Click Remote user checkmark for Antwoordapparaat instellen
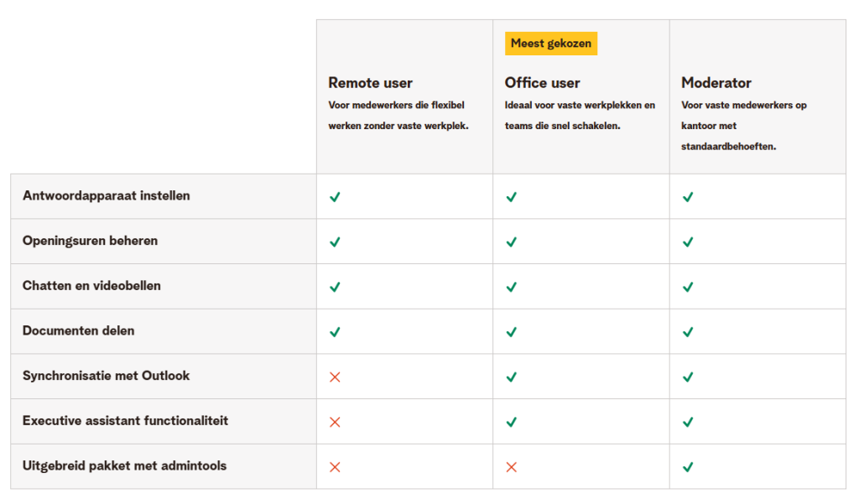Viewport: 859px width, 504px height. [x=335, y=197]
